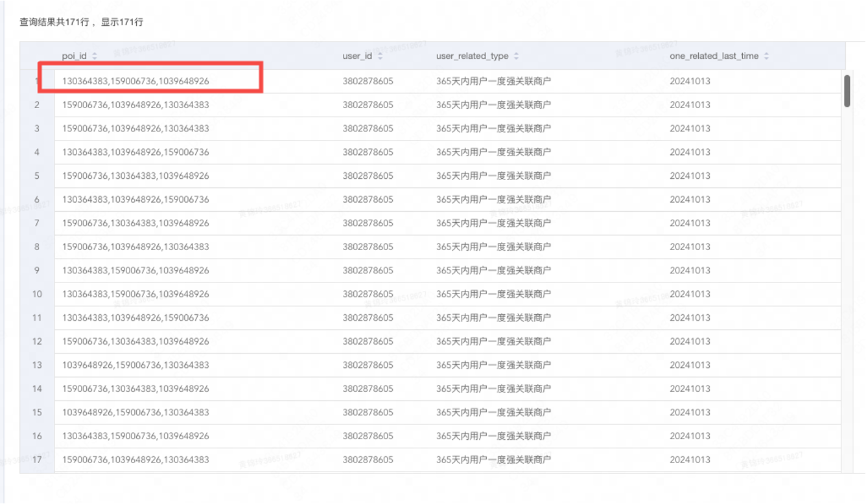Select poi_id cell in row 1
The width and height of the screenshot is (866, 504).
tap(135, 81)
